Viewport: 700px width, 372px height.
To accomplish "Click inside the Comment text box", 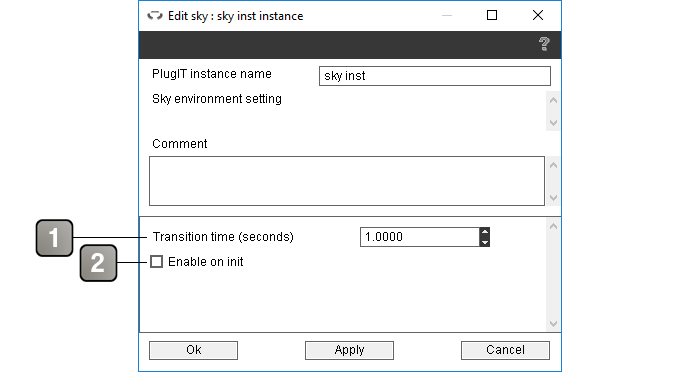I will click(347, 181).
